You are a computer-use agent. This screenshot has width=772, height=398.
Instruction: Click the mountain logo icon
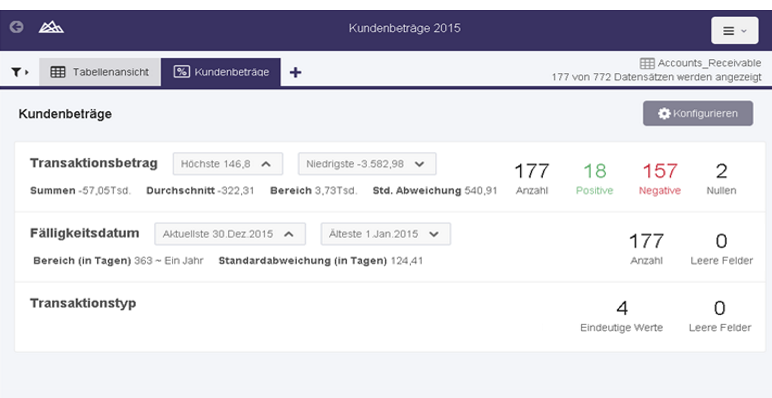[51, 27]
